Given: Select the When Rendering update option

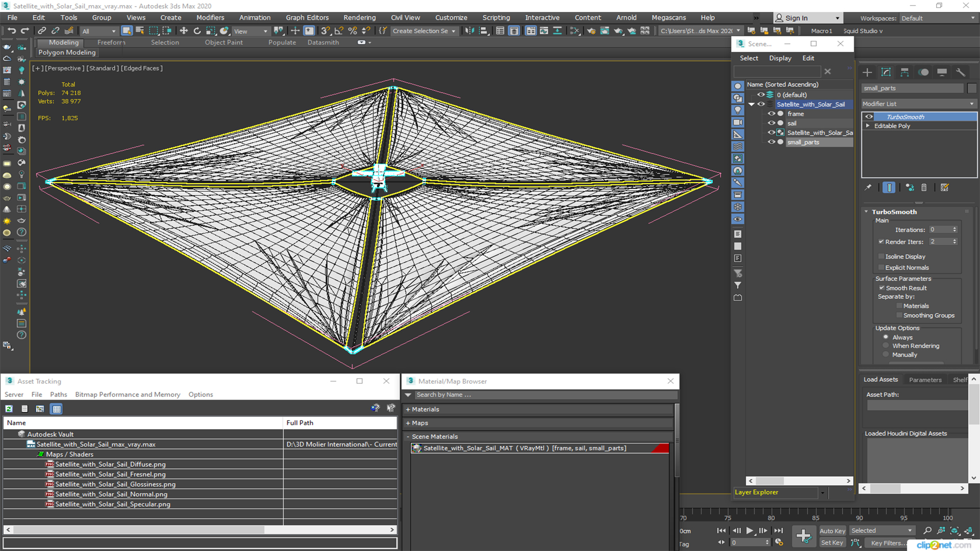Looking at the screenshot, I should (886, 345).
